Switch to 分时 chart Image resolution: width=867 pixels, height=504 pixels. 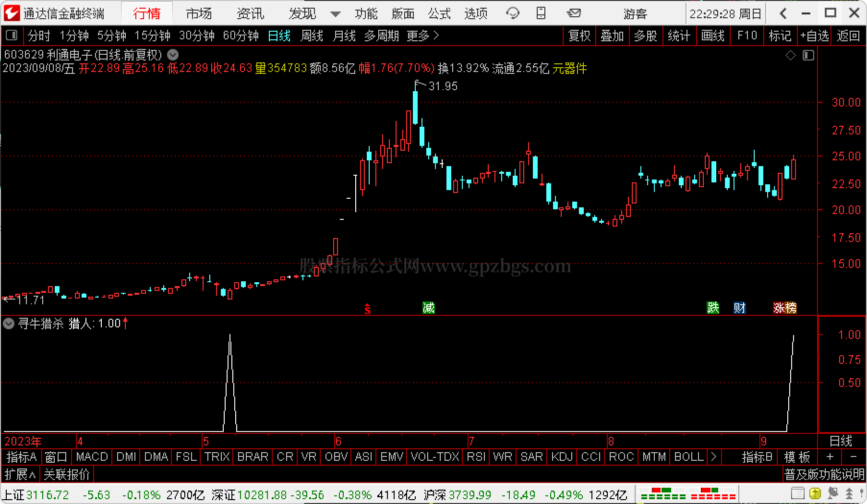39,36
